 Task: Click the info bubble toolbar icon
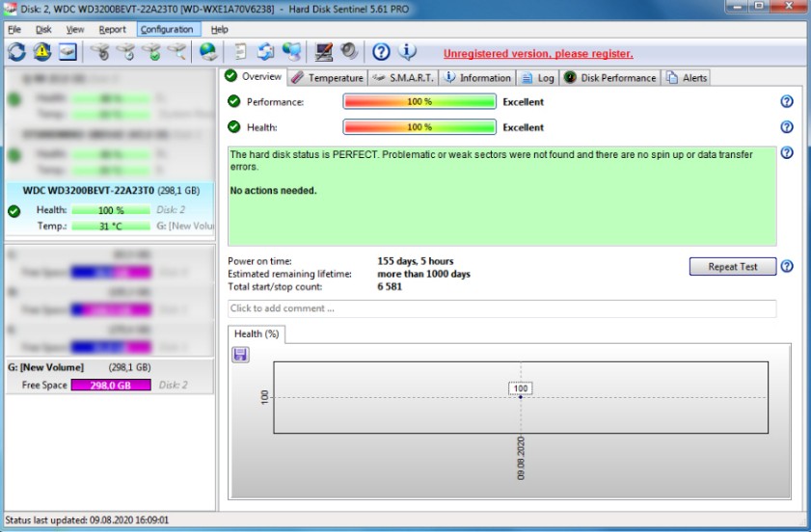click(x=407, y=51)
